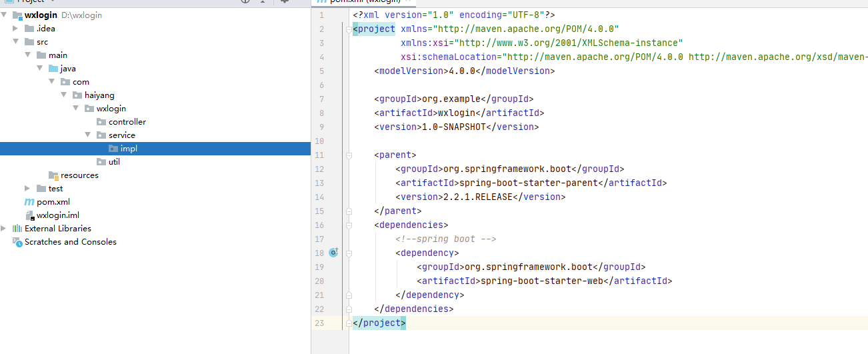Click the controller package icon

click(x=101, y=122)
